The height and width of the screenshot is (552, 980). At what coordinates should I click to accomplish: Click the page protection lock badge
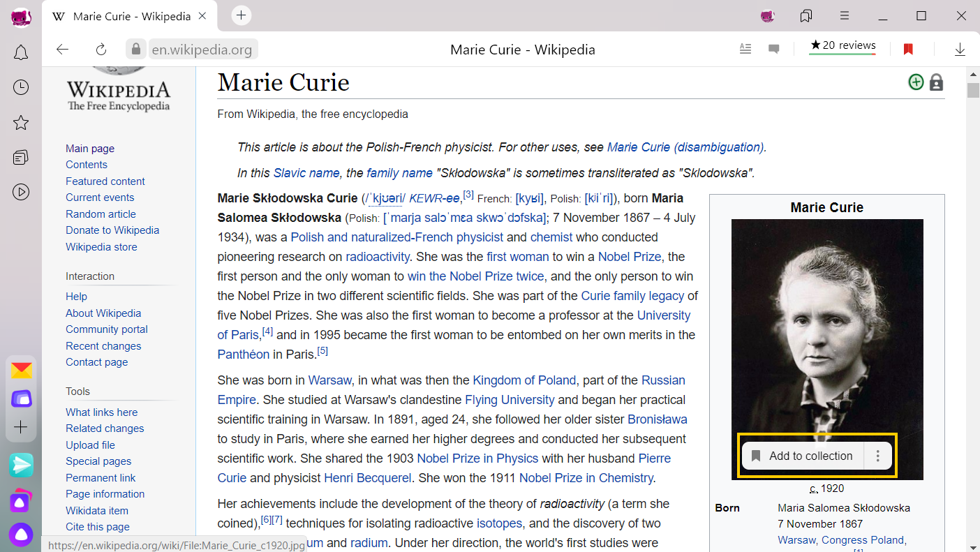pyautogui.click(x=937, y=82)
